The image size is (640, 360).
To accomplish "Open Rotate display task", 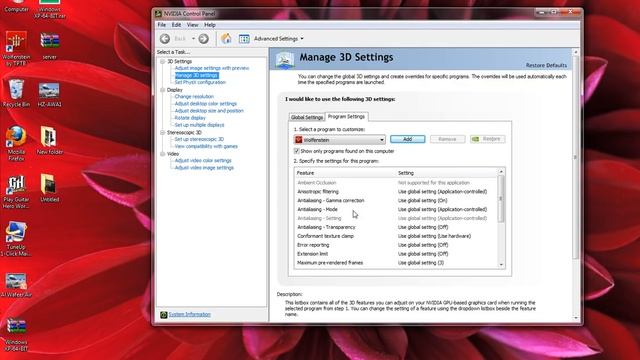I will tap(190, 118).
